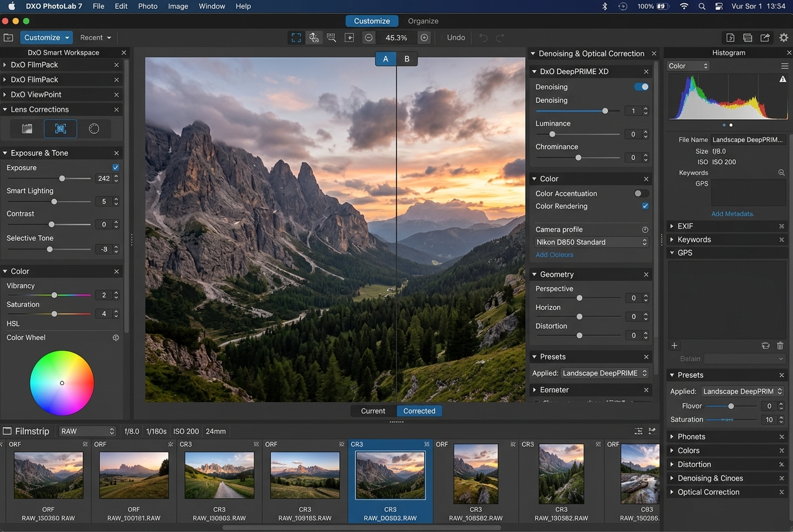Image resolution: width=793 pixels, height=532 pixels.
Task: Select the crop frame Lens Corrections icon
Action: tap(60, 129)
